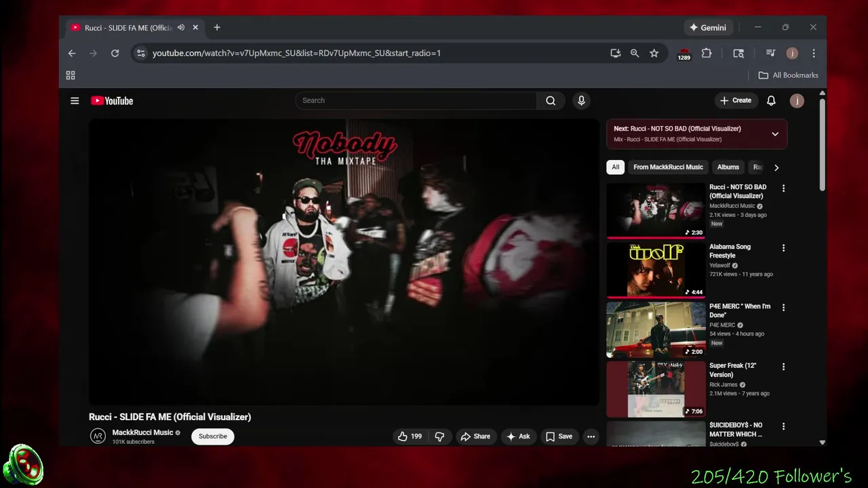
Task: View site information in address bar
Action: click(x=140, y=53)
